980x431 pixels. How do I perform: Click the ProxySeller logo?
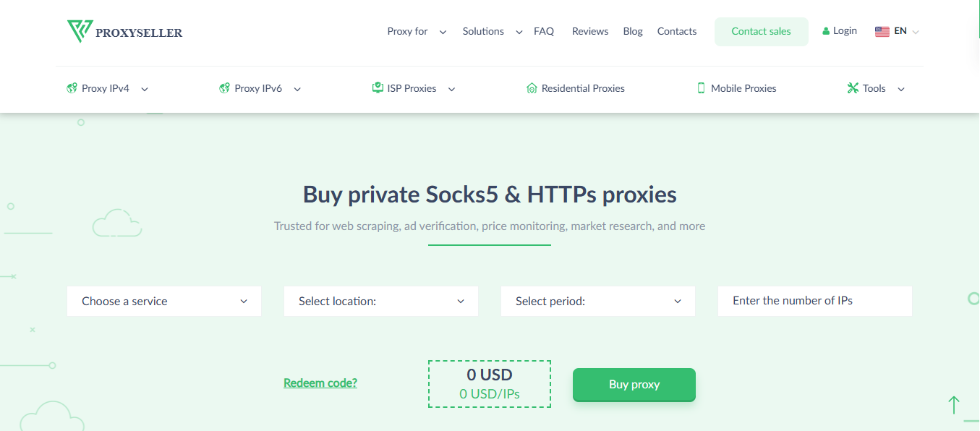point(124,31)
